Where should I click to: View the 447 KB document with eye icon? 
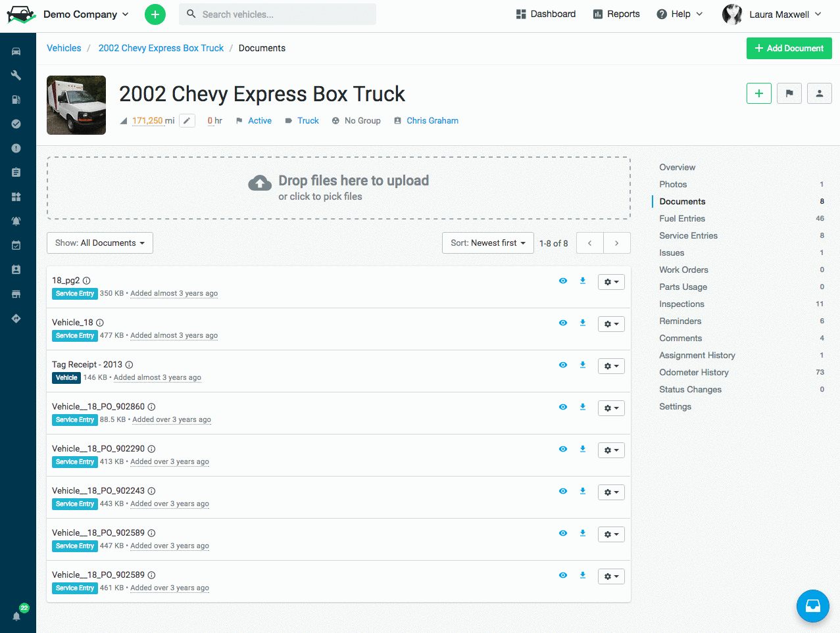(x=563, y=533)
